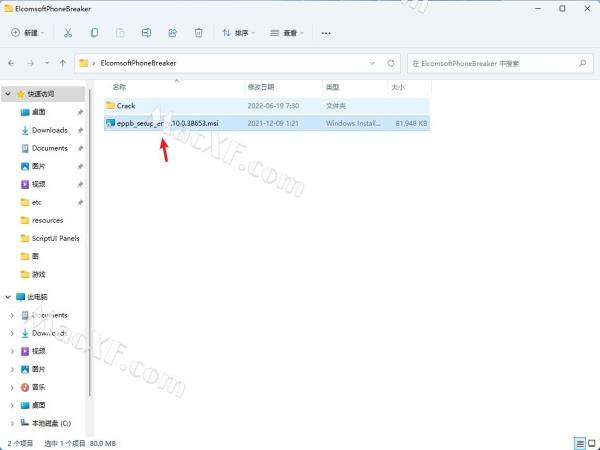Expand Videos (视频) under This PC

tap(12, 351)
